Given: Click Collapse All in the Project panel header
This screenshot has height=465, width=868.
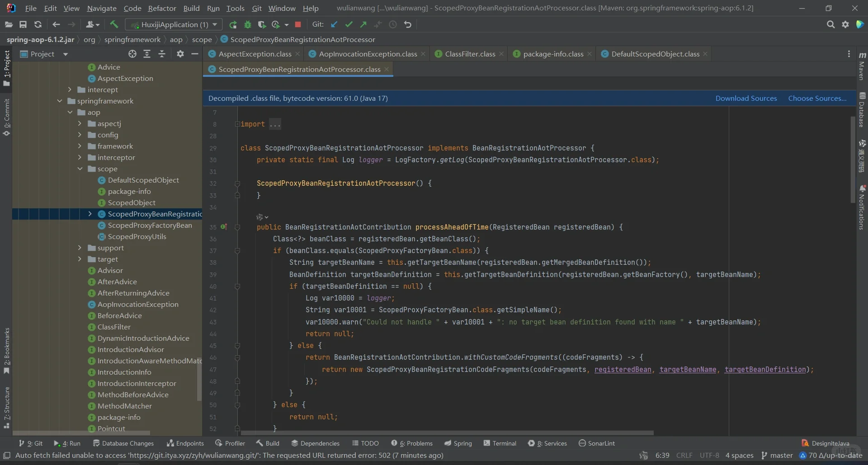Looking at the screenshot, I should click(x=162, y=54).
